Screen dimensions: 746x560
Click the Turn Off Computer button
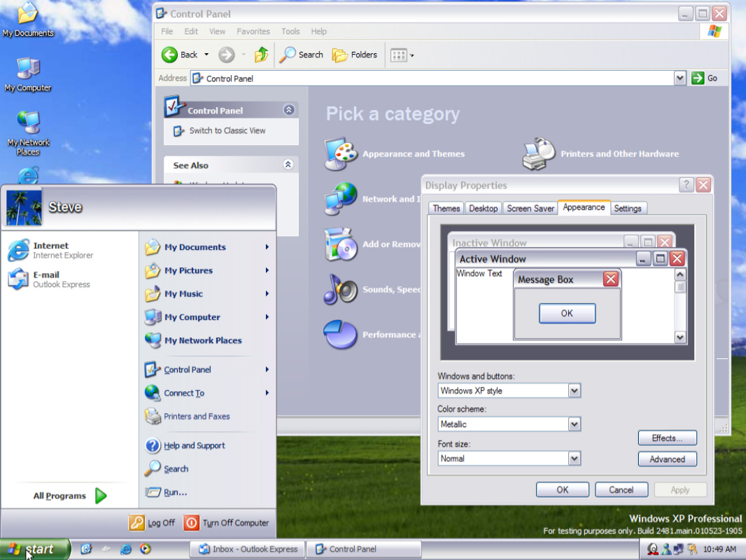(x=226, y=523)
